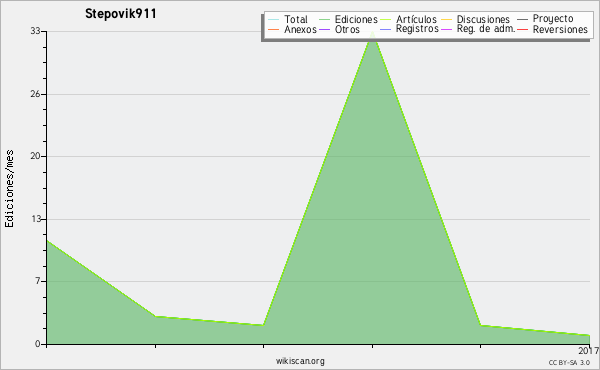
Task: Click the Discusiones legend entry
Action: [x=476, y=19]
